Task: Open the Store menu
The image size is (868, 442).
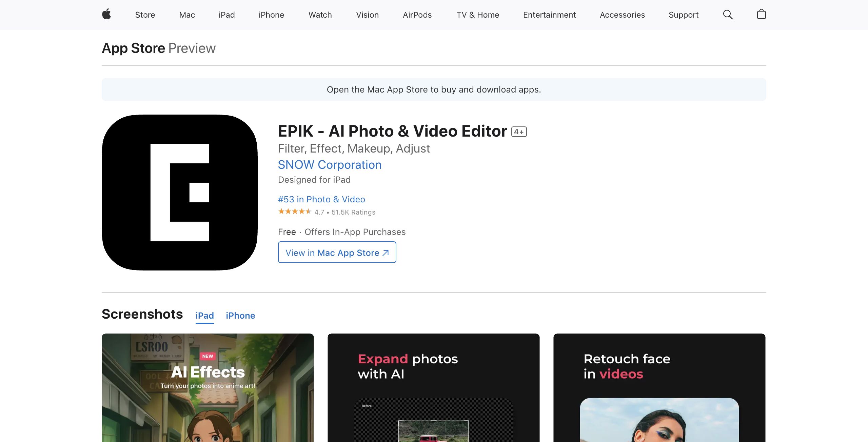Action: pyautogui.click(x=145, y=15)
